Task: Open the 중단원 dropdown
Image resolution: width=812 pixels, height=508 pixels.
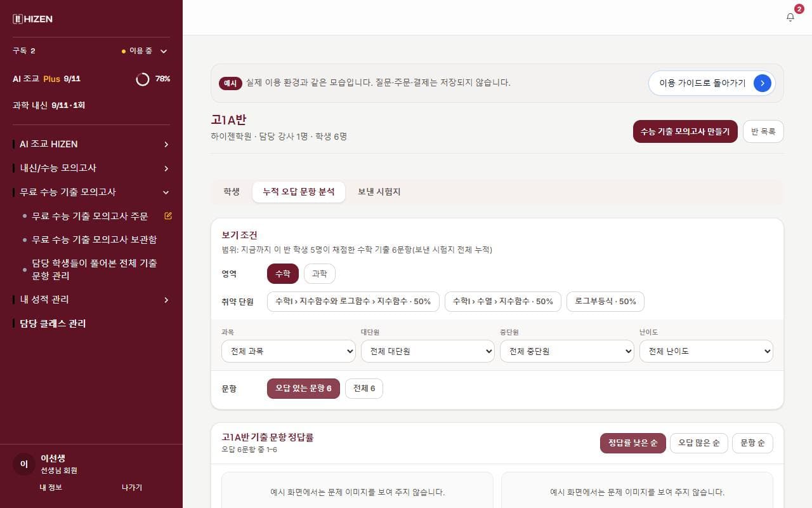Action: [x=567, y=351]
